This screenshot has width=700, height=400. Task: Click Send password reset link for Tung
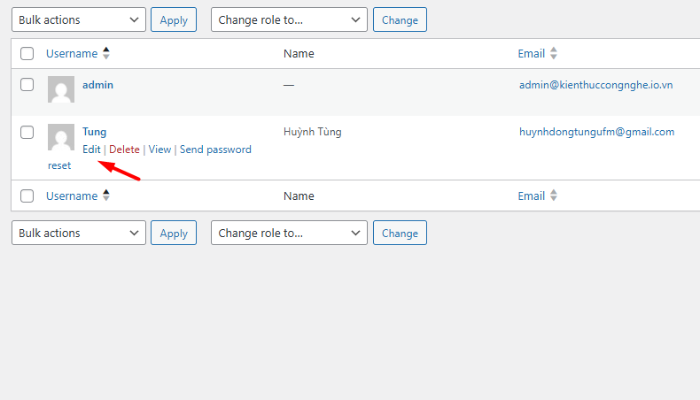click(215, 149)
